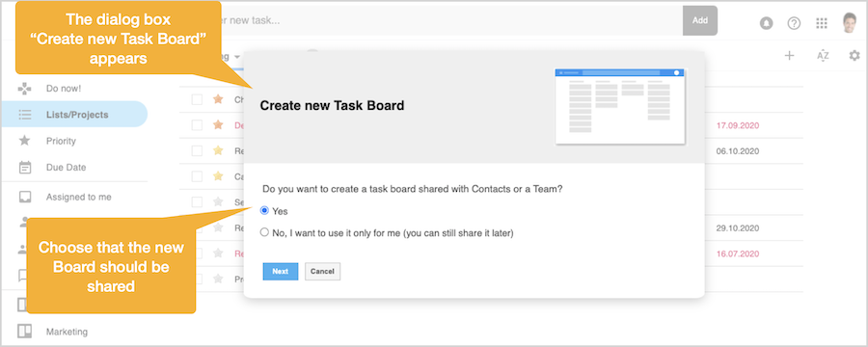Click the Next button

point(280,271)
